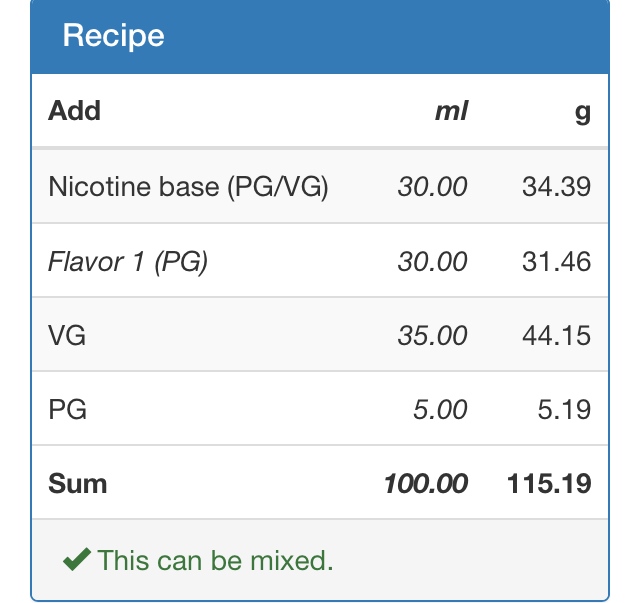Select the Sum row label
640x603 pixels.
click(78, 484)
